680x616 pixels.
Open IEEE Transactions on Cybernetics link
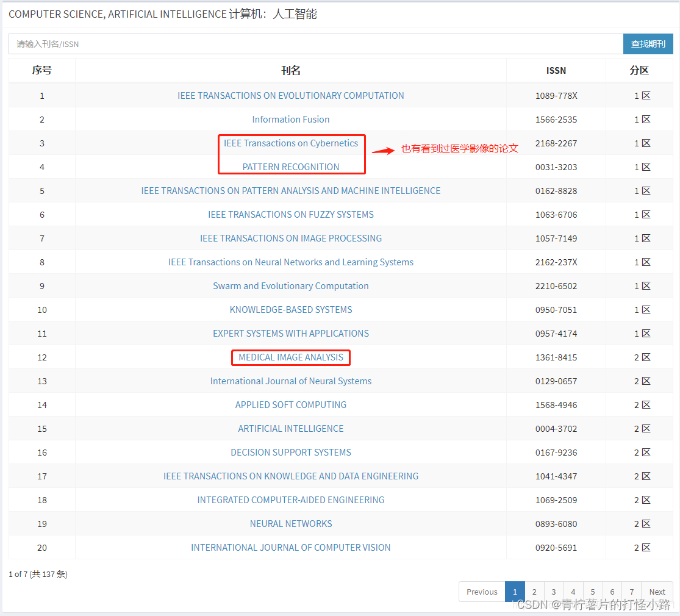pos(290,143)
